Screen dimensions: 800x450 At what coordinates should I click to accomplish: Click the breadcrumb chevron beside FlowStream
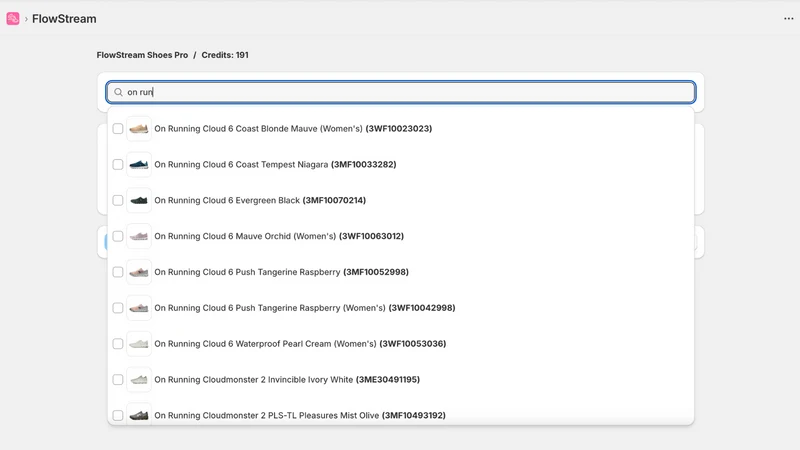tap(26, 19)
